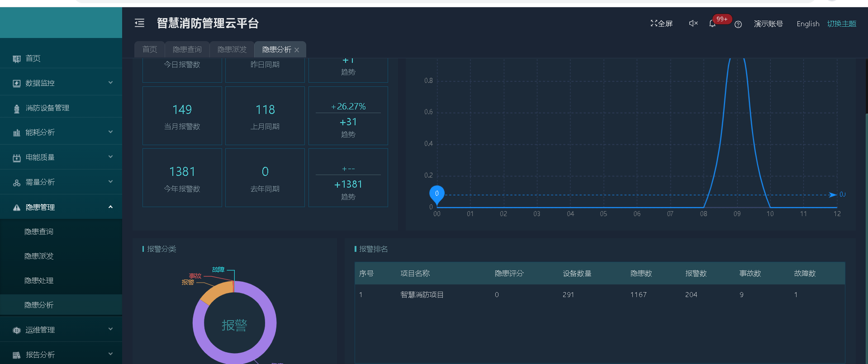Open 隐患处理 in the sidebar submenu

[39, 280]
